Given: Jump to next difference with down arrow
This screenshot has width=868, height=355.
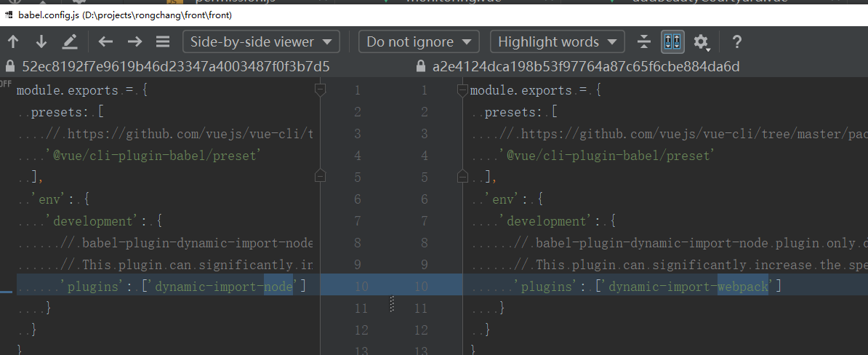Looking at the screenshot, I should coord(41,41).
